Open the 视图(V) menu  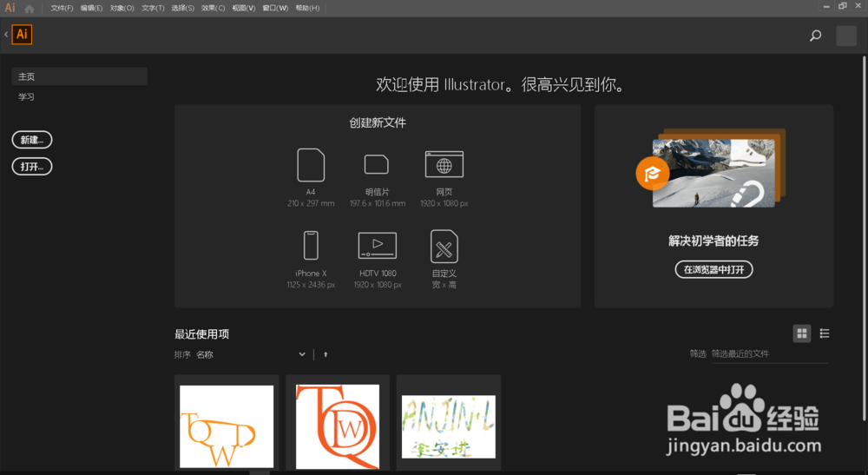[x=244, y=9]
